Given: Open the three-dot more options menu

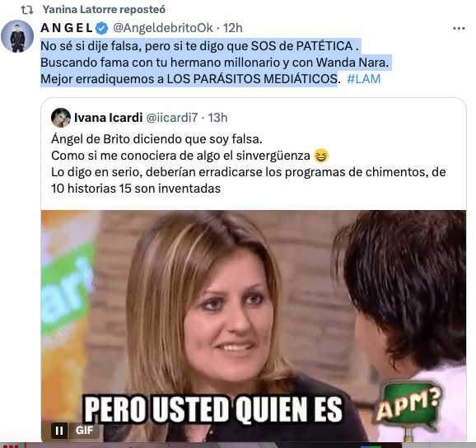Looking at the screenshot, I should pyautogui.click(x=459, y=28).
